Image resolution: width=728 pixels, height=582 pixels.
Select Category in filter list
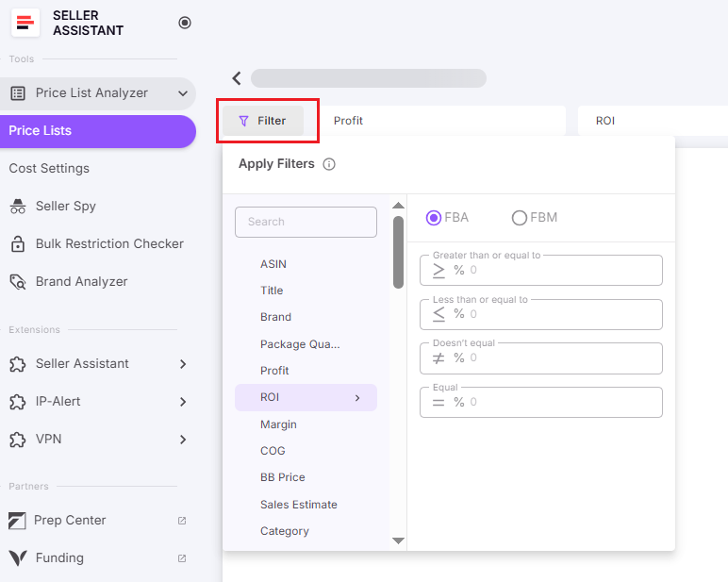284,531
